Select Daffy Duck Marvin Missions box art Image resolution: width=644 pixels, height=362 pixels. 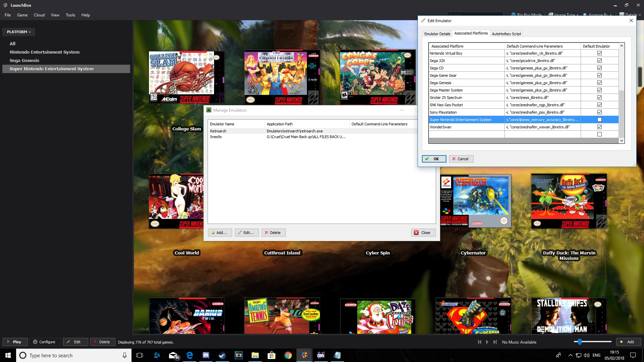click(x=569, y=201)
